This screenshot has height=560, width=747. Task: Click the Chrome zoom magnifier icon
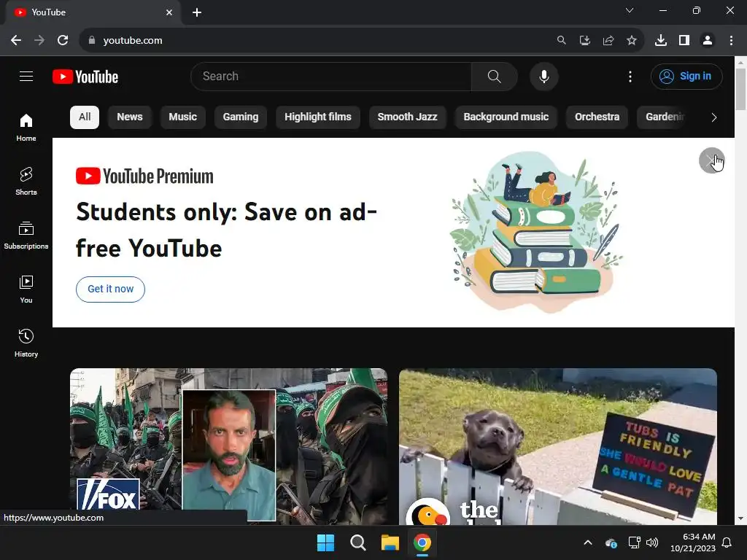click(x=561, y=41)
